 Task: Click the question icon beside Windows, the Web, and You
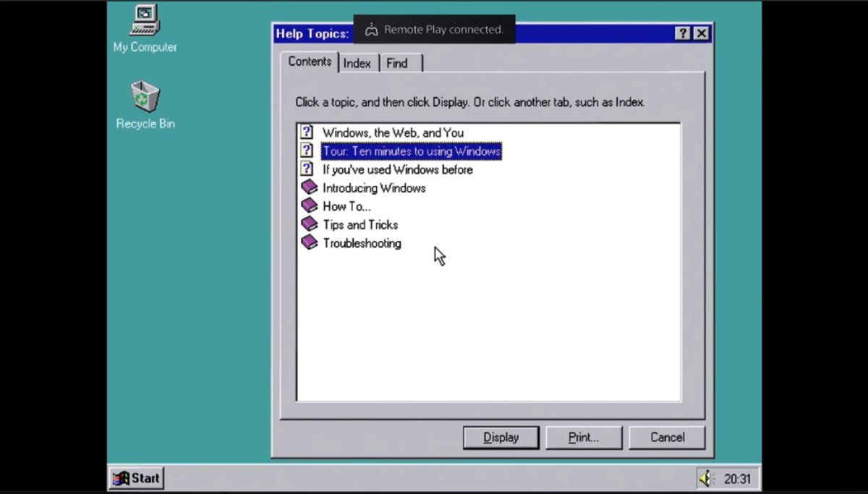[x=307, y=132]
